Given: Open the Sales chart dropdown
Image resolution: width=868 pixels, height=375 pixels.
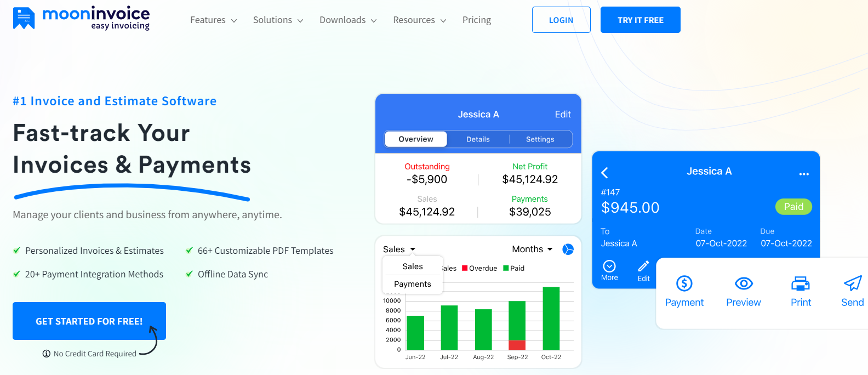Looking at the screenshot, I should (399, 249).
